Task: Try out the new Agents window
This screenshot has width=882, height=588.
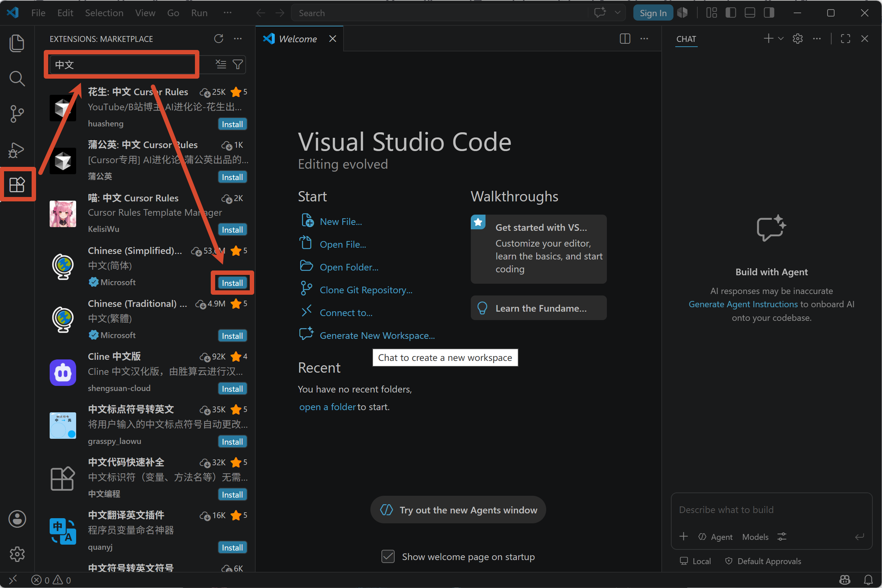Action: pos(458,510)
